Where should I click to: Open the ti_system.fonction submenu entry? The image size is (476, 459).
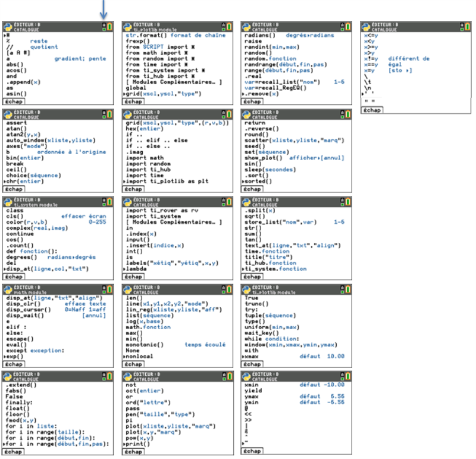(276, 268)
